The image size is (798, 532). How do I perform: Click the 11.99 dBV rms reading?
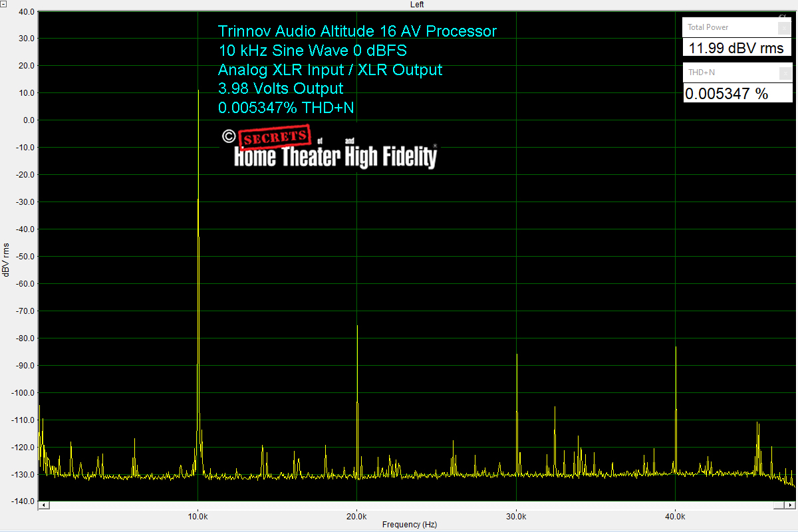[x=737, y=49]
